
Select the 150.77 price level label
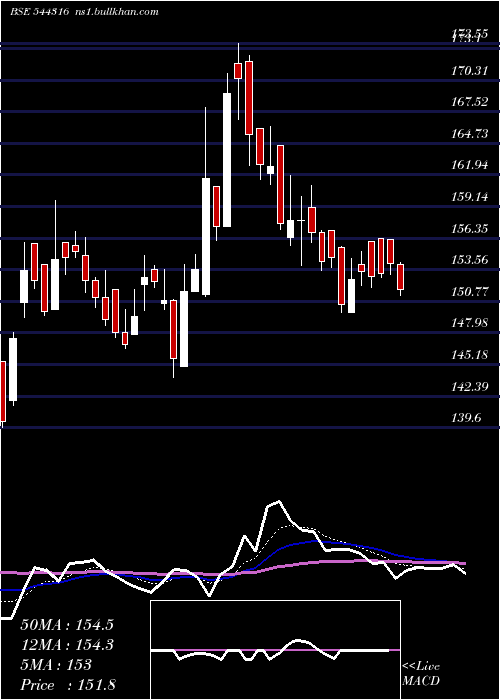pos(470,292)
